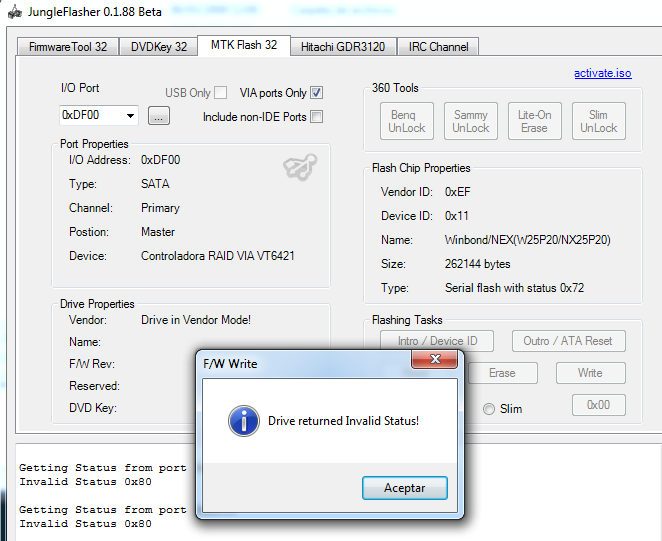Click the Device ID value 0x11

click(456, 216)
